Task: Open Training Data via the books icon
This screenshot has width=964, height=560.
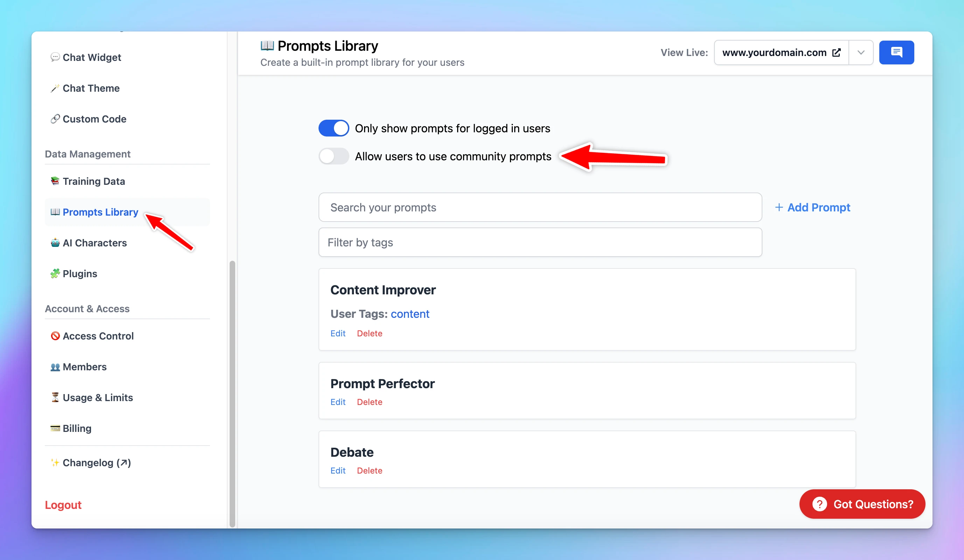Action: pos(55,181)
